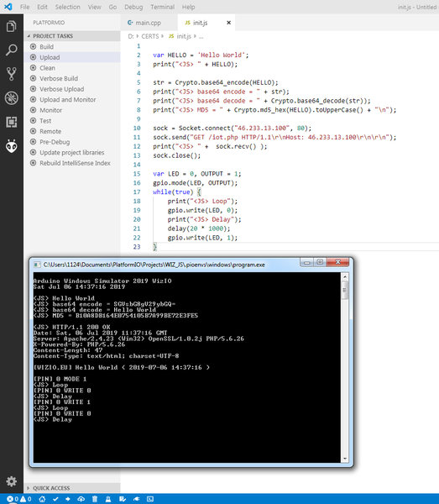Expand the QUICK ACCESS section

29,488
